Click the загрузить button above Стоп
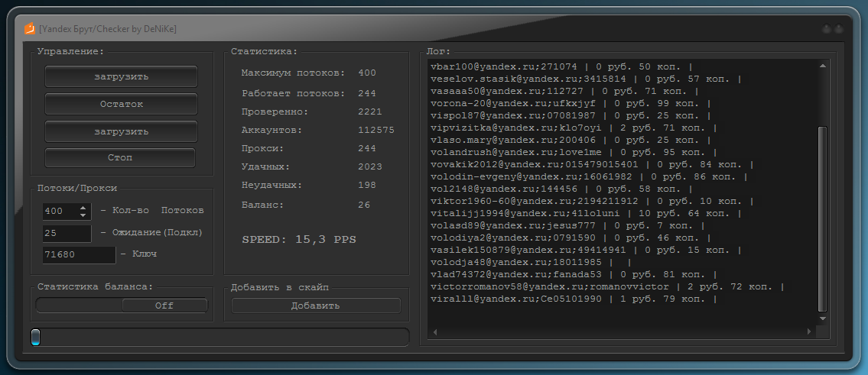 click(x=121, y=131)
